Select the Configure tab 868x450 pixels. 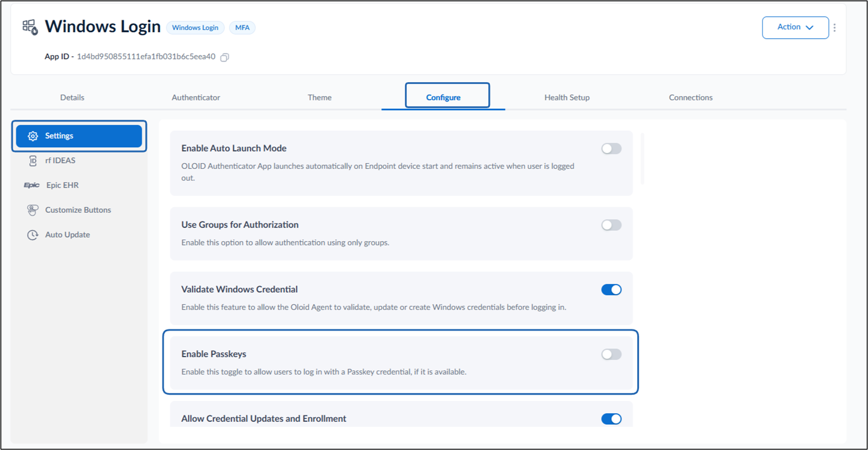coord(443,98)
